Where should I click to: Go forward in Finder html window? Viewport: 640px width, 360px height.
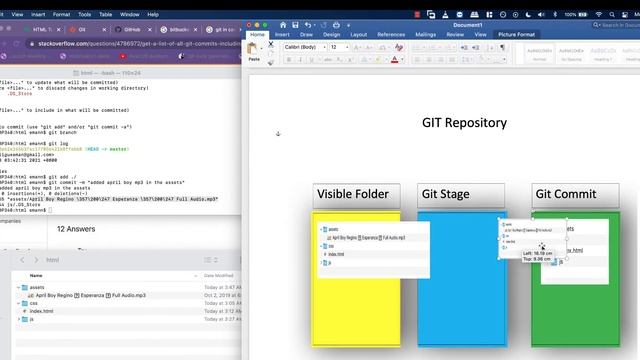click(x=36, y=260)
